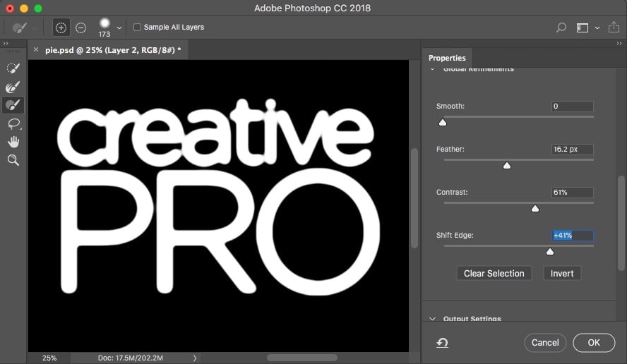This screenshot has height=364, width=627.
Task: Select the Lasso tool
Action: pyautogui.click(x=13, y=123)
